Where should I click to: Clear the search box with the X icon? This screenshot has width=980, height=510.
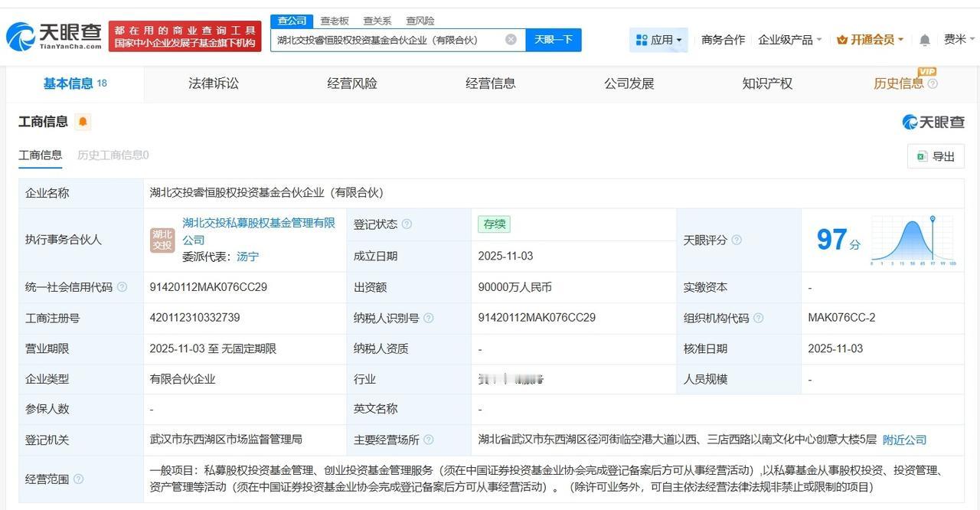pos(511,40)
